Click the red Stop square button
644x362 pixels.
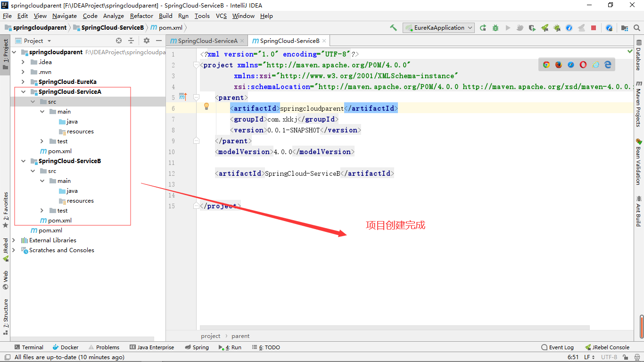pos(594,28)
